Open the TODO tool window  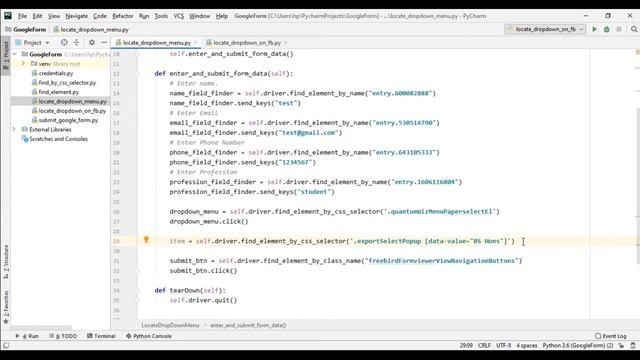pyautogui.click(x=63, y=336)
